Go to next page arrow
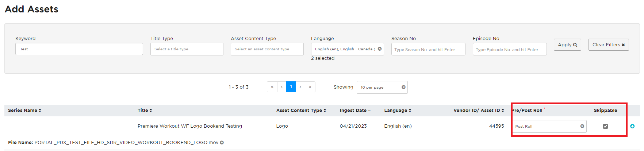The height and width of the screenshot is (151, 644). pos(300,87)
